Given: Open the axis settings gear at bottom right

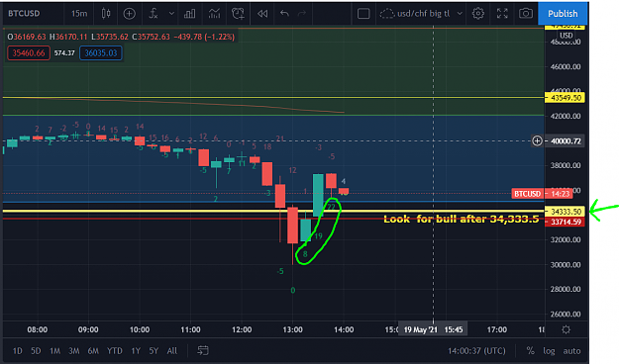Looking at the screenshot, I should (x=566, y=329).
